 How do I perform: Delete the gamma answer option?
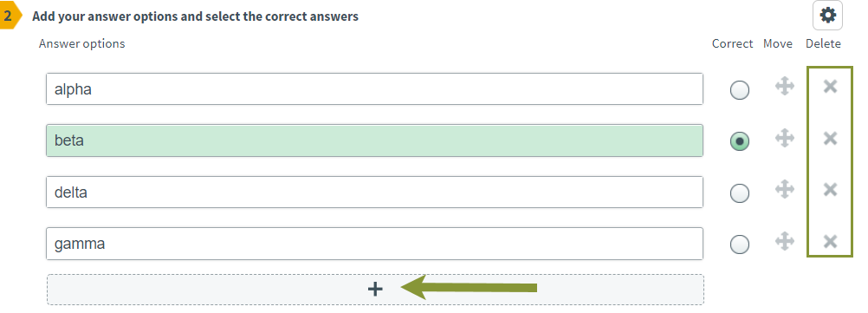click(830, 242)
